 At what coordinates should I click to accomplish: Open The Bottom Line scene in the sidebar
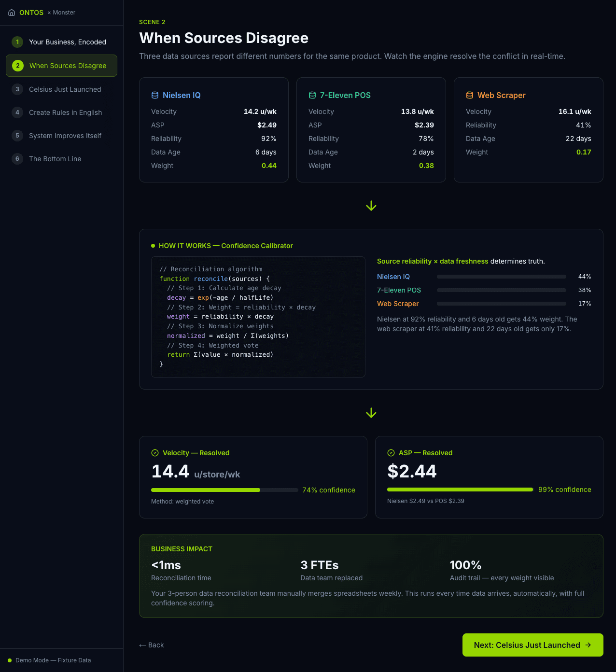point(55,159)
